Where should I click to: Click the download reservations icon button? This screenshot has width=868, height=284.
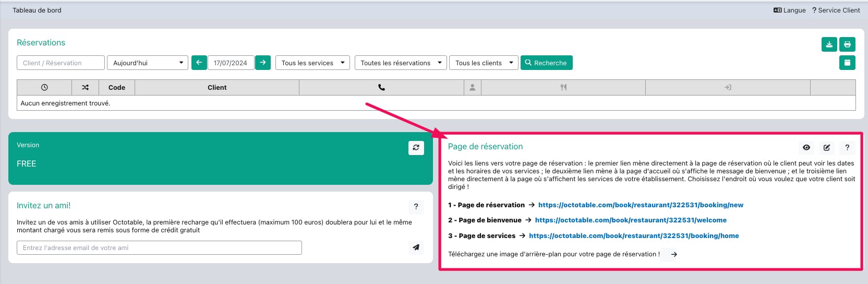(829, 44)
